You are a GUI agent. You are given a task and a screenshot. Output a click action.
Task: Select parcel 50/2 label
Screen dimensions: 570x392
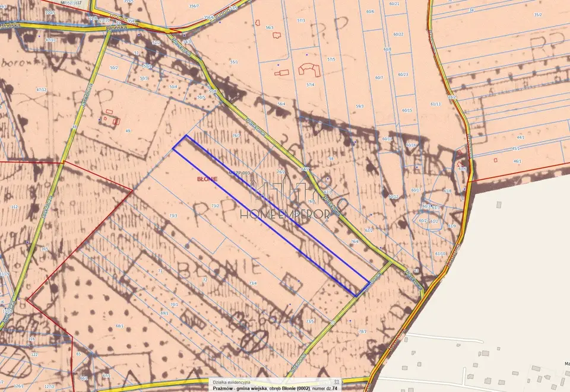[114, 68]
